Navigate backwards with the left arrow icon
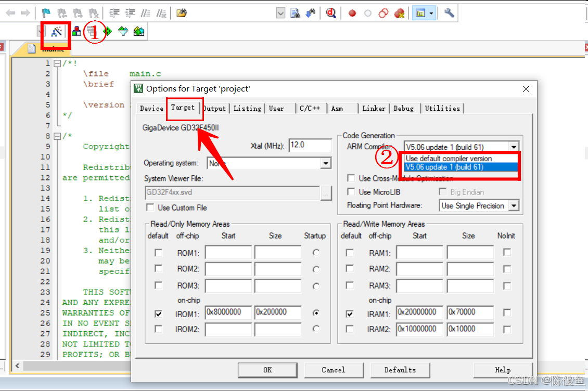 pos(10,13)
